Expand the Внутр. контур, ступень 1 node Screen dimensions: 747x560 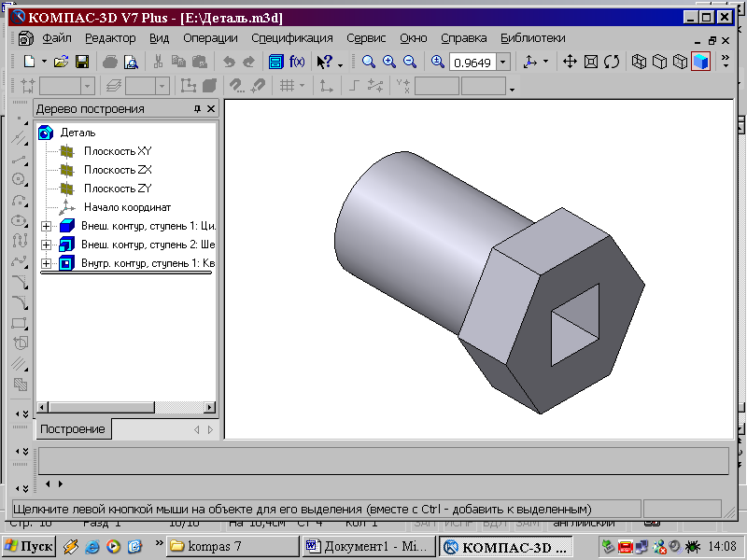[x=46, y=263]
